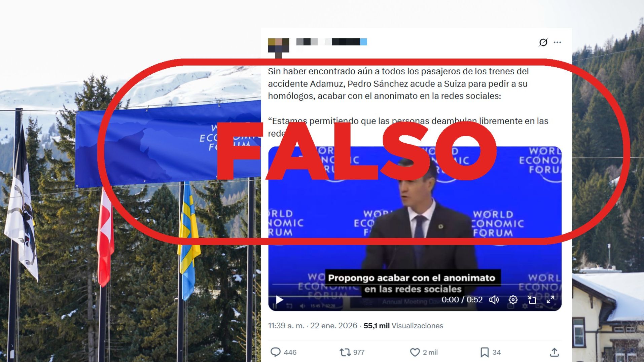Share the tweet with upload arrow icon
The image size is (644, 362).
(x=554, y=352)
